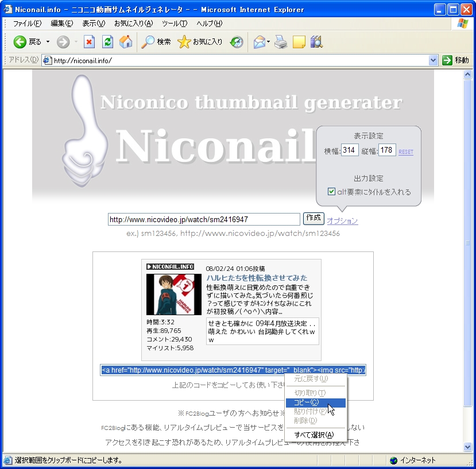The height and width of the screenshot is (469, 476).
Task: Click the video title ハルヒたちを性転換させてみた
Action: (257, 278)
